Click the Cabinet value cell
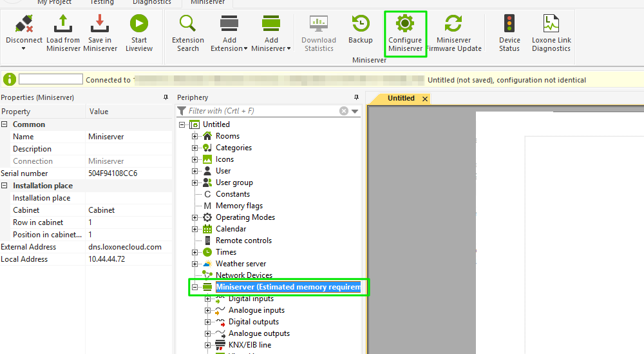The width and height of the screenshot is (644, 354). 129,210
